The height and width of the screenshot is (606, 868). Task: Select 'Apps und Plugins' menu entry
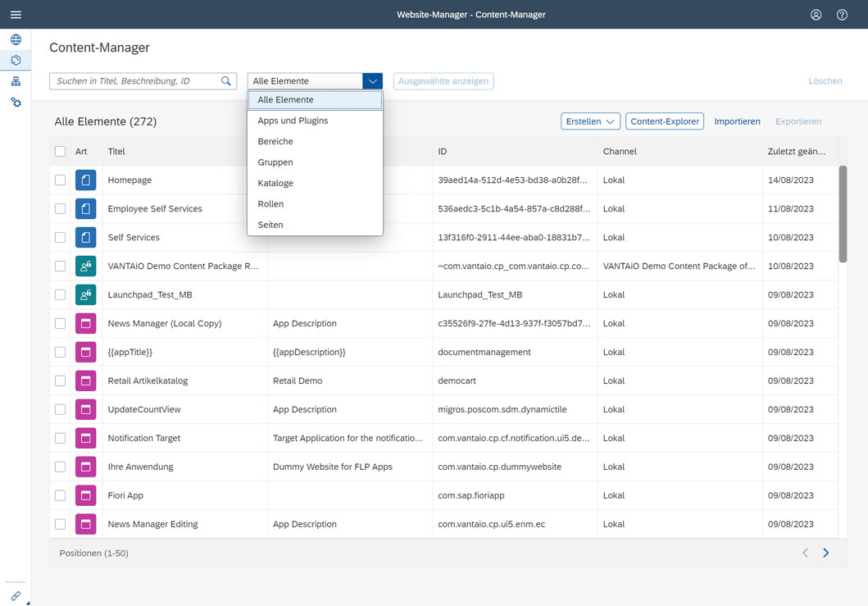click(x=289, y=121)
